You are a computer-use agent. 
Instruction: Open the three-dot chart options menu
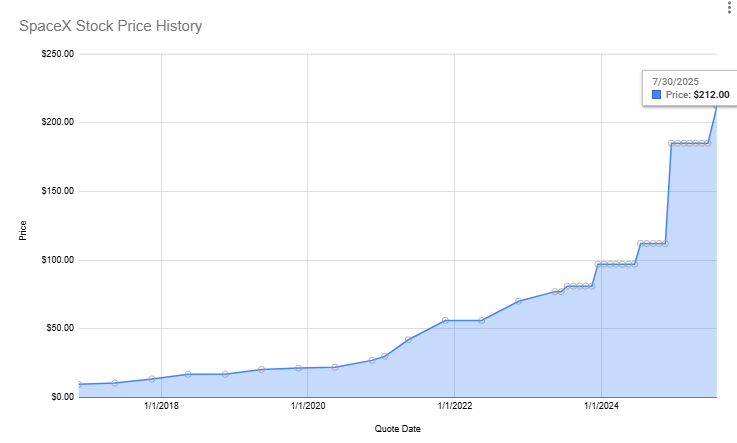(x=729, y=8)
